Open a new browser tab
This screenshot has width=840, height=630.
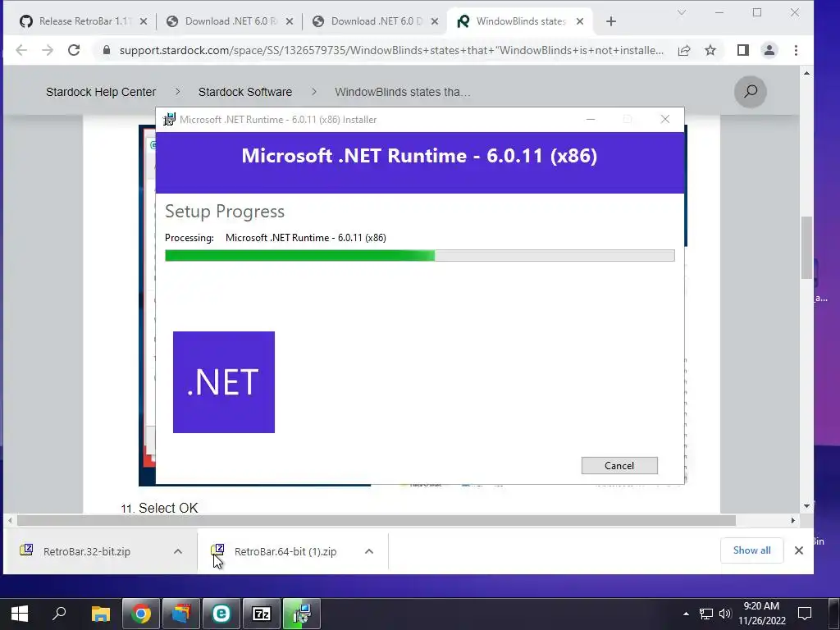[x=610, y=21]
